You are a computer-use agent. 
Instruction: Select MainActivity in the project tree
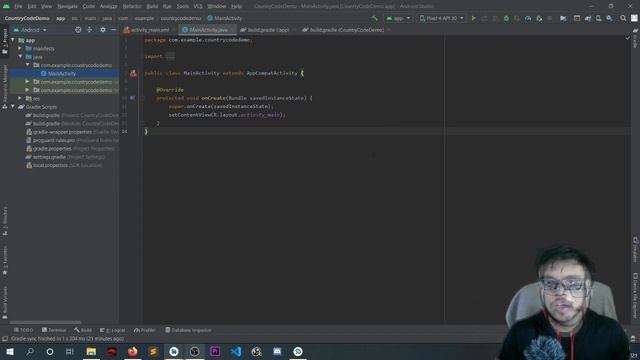pos(62,73)
